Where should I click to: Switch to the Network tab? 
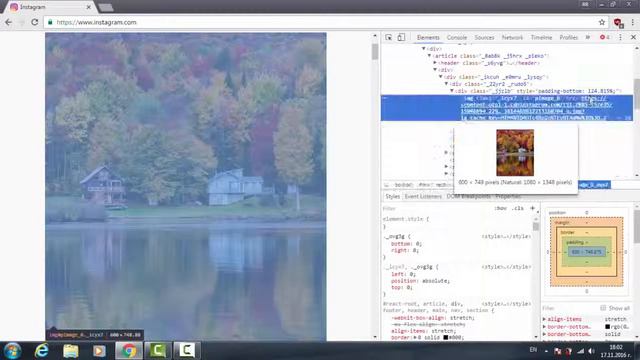click(512, 37)
